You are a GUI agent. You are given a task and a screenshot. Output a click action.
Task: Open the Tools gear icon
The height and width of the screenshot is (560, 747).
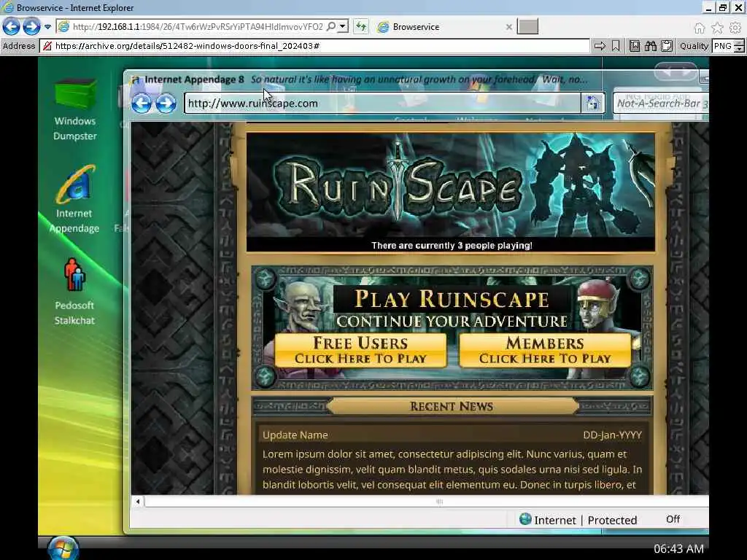point(735,28)
